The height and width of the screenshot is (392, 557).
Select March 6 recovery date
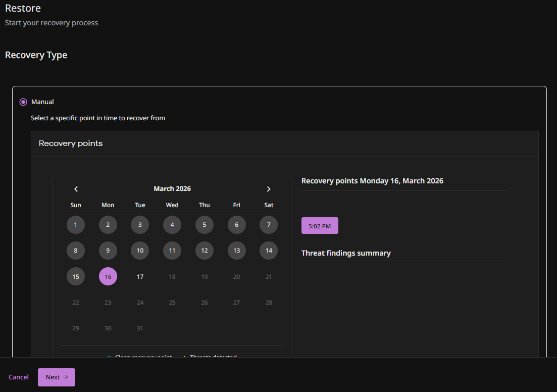click(x=236, y=225)
